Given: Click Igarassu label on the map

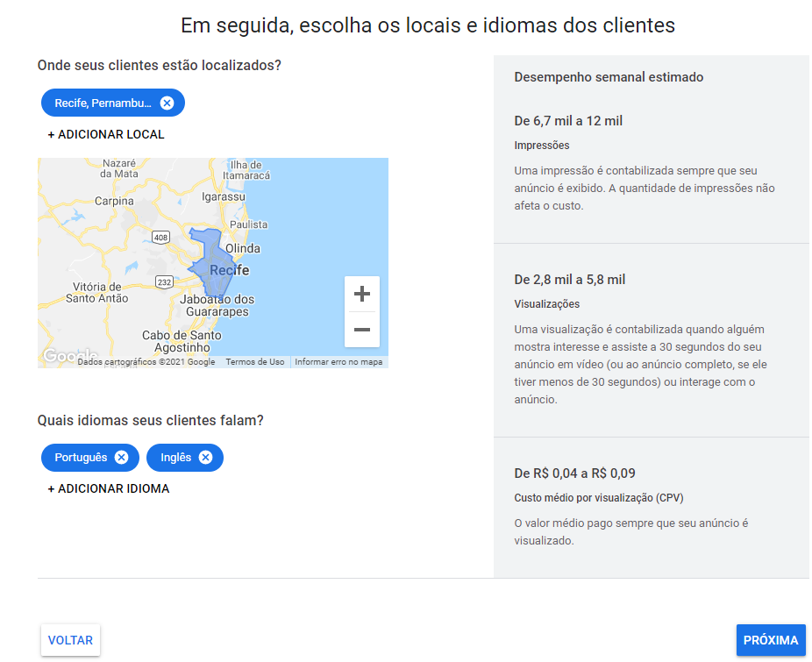Looking at the screenshot, I should [224, 196].
